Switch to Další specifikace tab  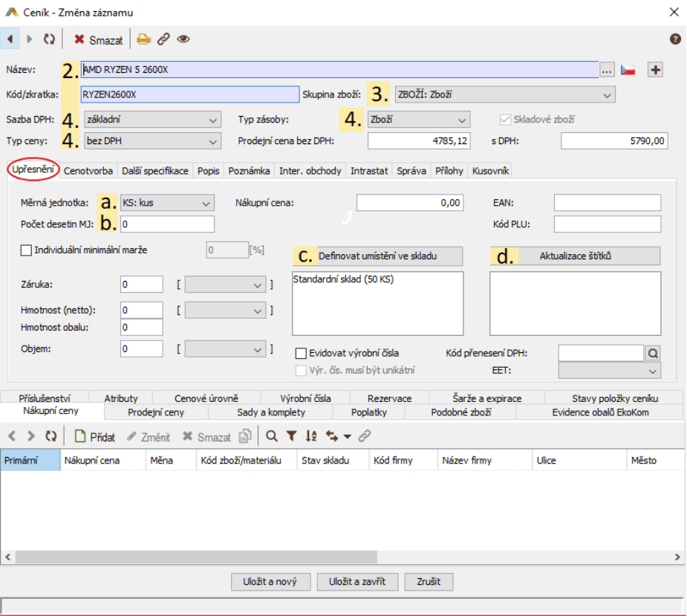[x=155, y=171]
